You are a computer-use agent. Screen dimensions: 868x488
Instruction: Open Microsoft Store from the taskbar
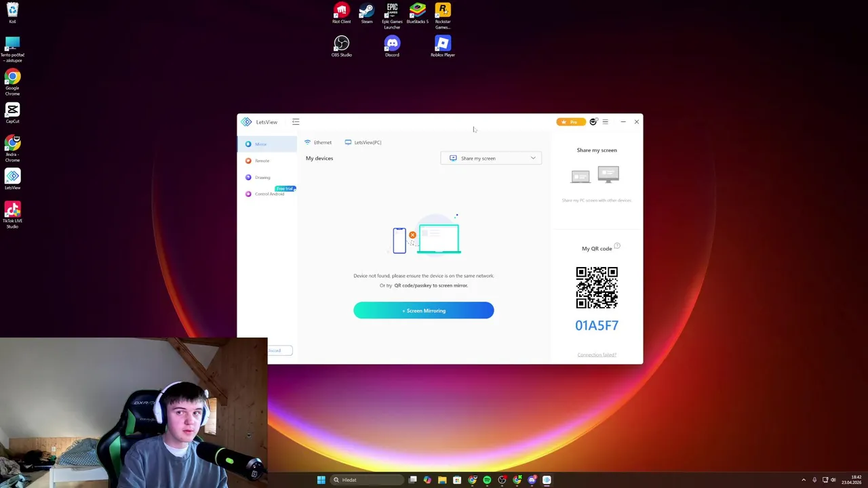coord(457,480)
